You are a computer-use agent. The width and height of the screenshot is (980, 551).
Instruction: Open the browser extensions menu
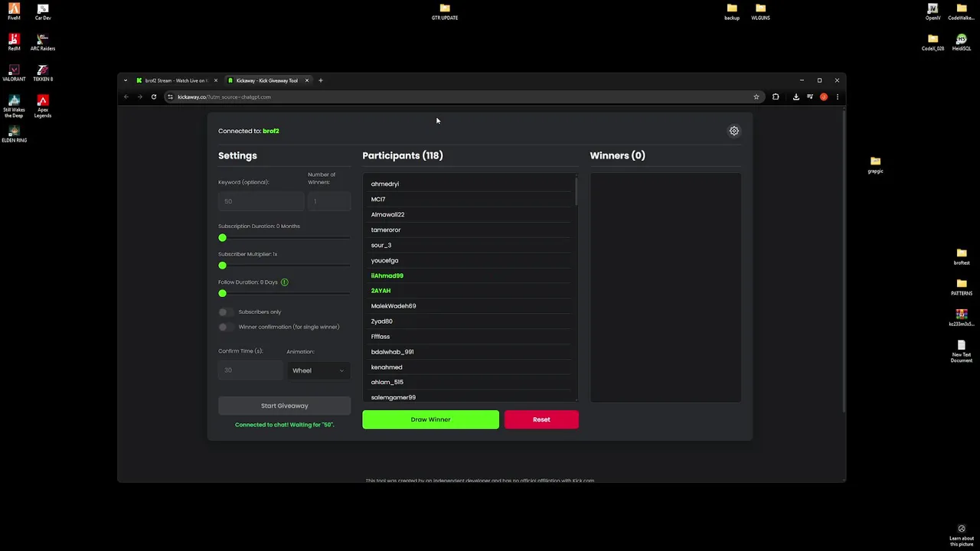(776, 97)
